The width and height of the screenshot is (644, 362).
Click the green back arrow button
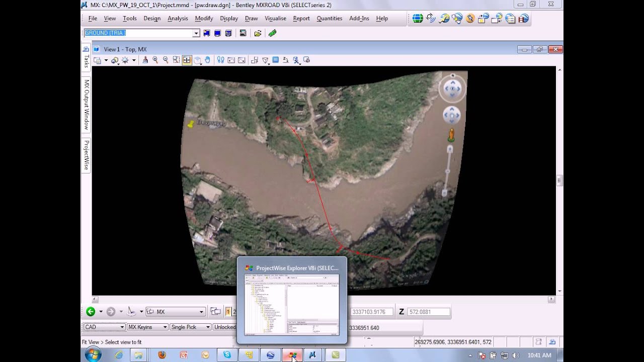point(91,312)
